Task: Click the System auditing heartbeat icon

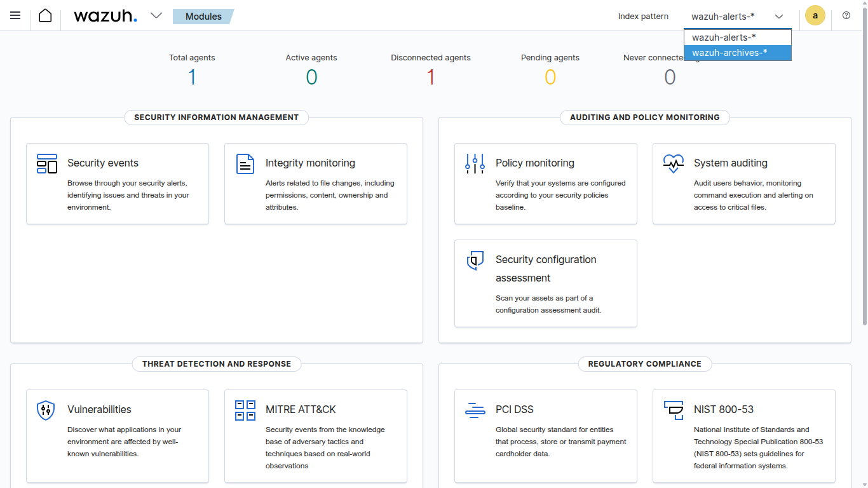Action: click(673, 163)
